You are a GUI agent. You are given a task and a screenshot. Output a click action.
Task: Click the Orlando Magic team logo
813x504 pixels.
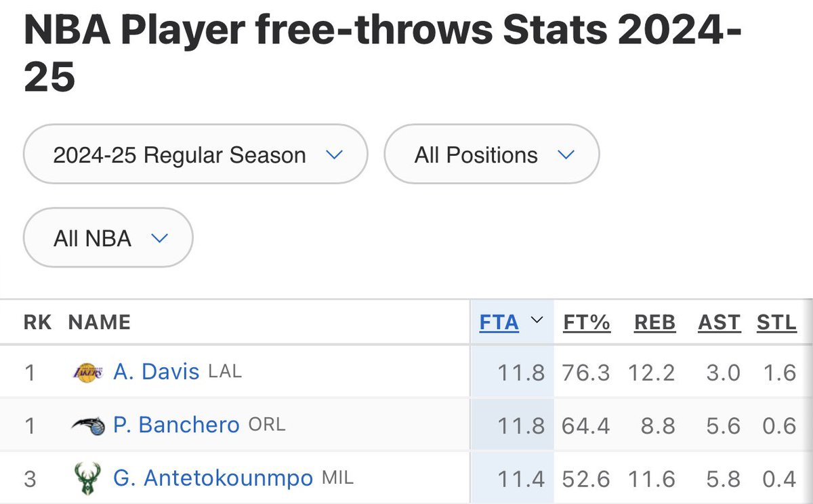tap(87, 425)
